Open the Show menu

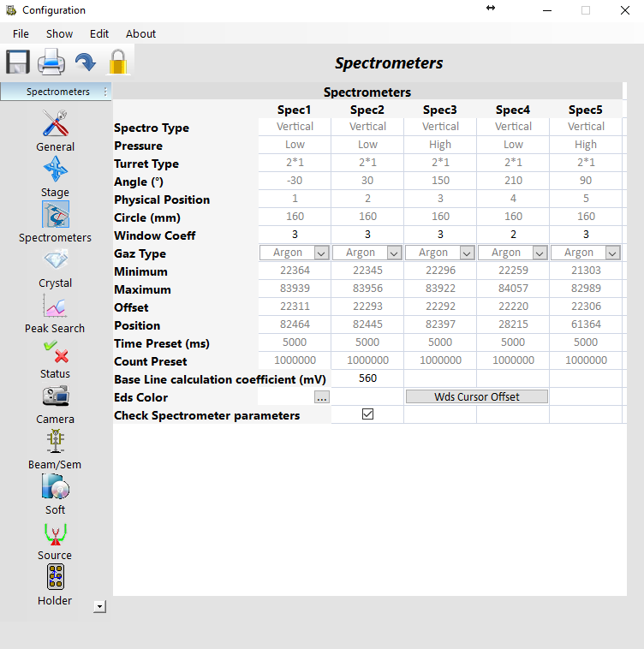[60, 34]
